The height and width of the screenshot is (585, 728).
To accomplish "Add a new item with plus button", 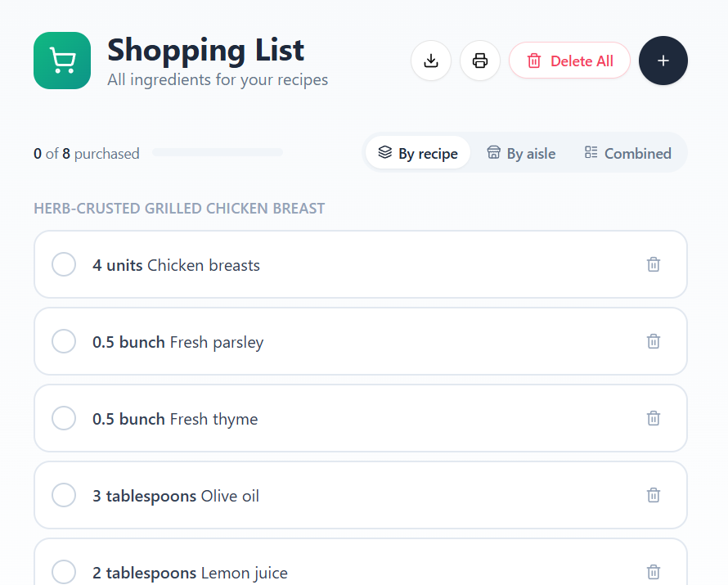I will 663,61.
